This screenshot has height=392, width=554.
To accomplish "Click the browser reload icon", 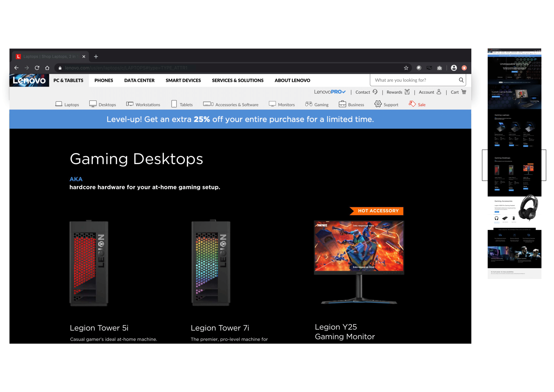I will point(37,68).
